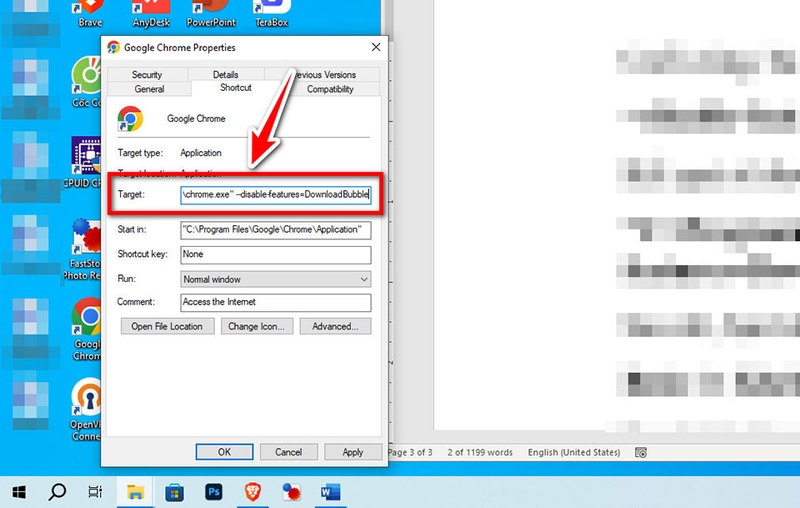800x508 pixels.
Task: Click the Change Icon button
Action: [x=257, y=326]
